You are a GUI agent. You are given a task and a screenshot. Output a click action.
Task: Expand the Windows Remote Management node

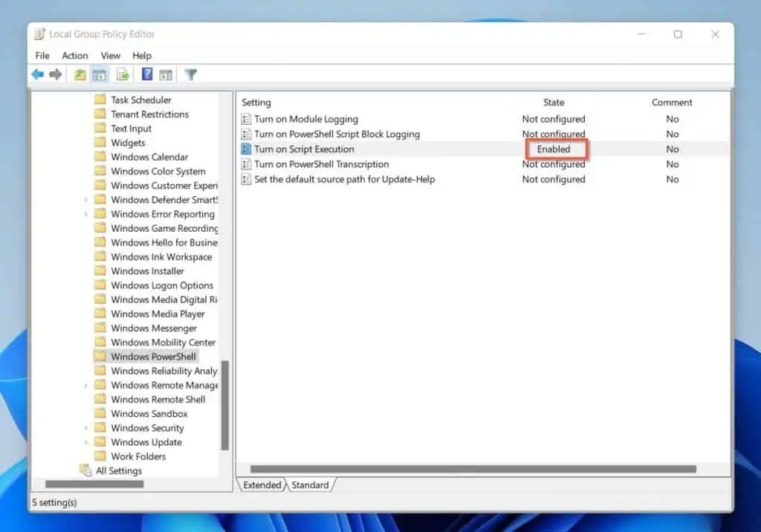point(86,386)
